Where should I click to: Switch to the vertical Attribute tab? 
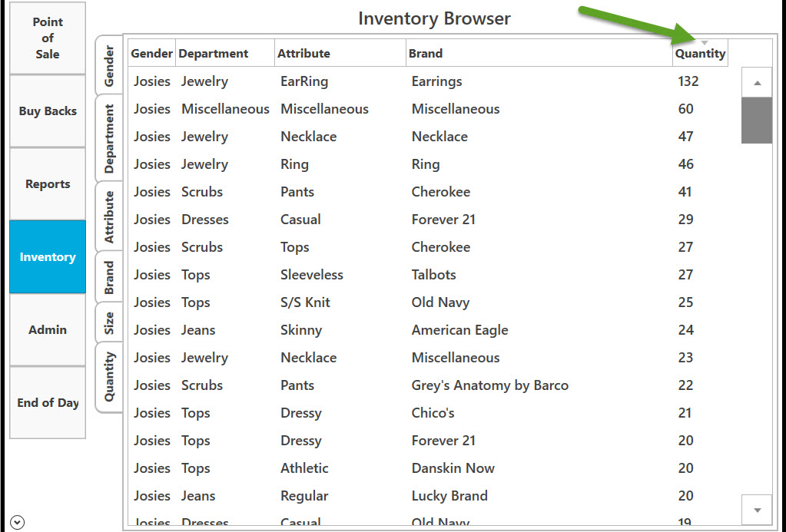109,216
